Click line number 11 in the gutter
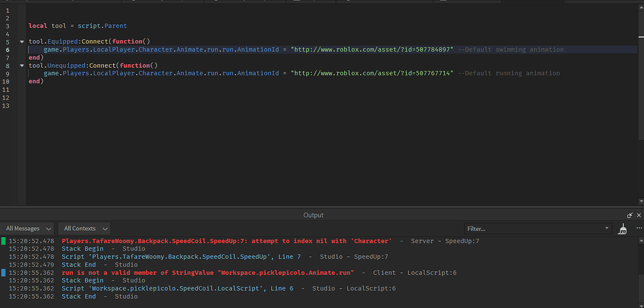644x308 pixels. coord(6,90)
